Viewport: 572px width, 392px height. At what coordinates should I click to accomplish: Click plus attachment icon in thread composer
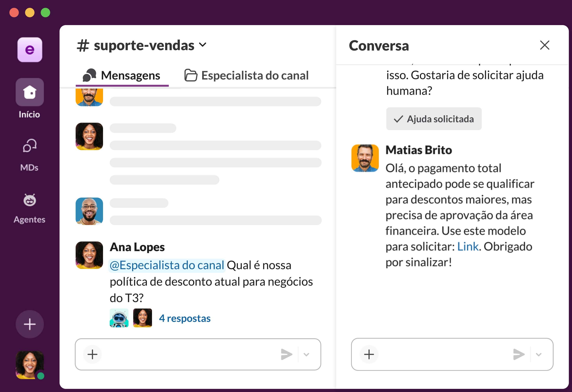[369, 354]
